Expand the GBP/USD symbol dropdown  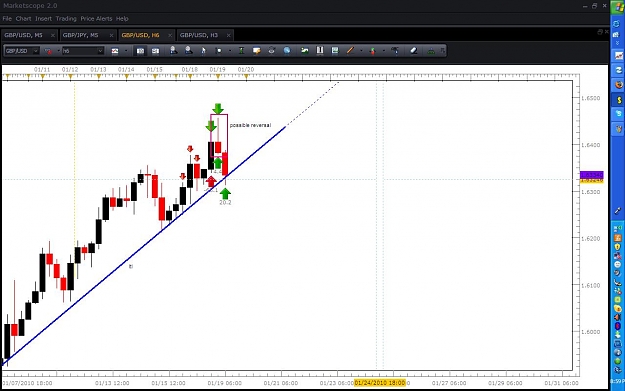[35, 51]
